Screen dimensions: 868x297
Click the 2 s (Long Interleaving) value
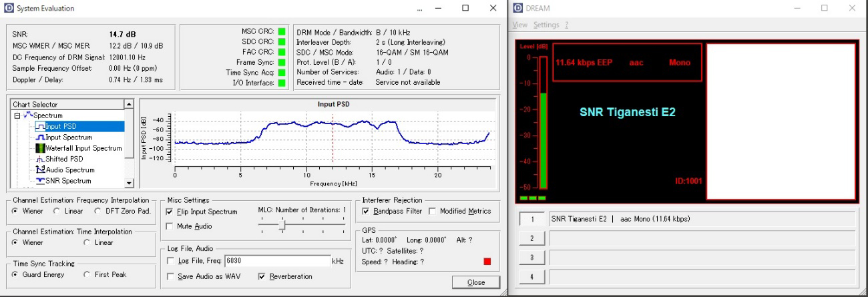(411, 42)
